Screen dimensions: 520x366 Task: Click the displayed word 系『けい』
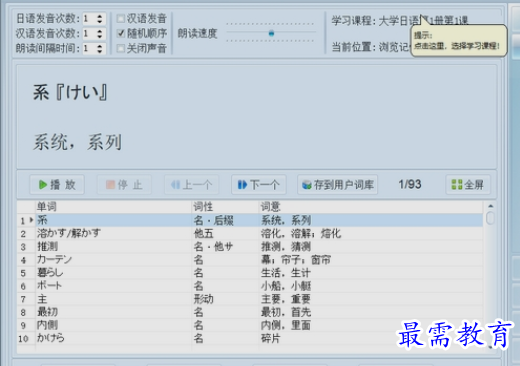click(70, 92)
